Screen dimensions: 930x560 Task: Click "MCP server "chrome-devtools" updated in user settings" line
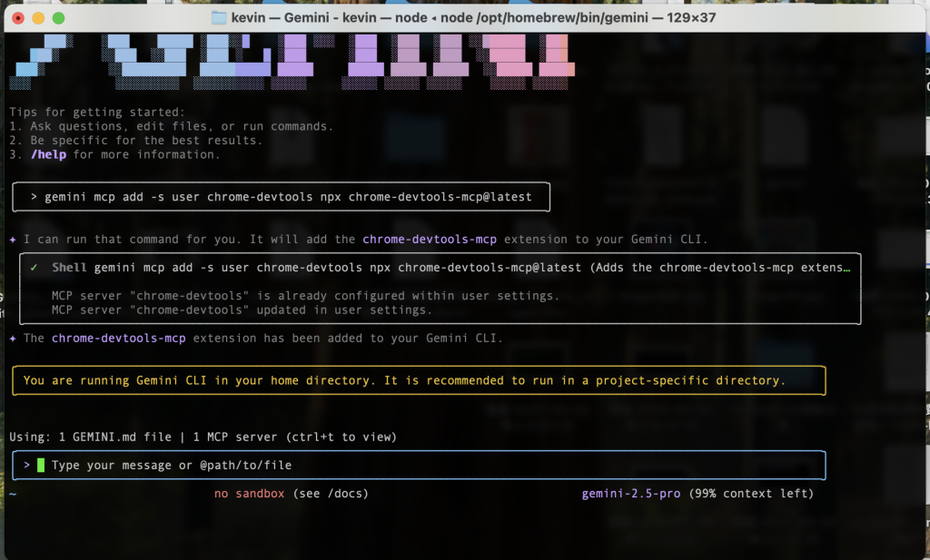coord(242,309)
